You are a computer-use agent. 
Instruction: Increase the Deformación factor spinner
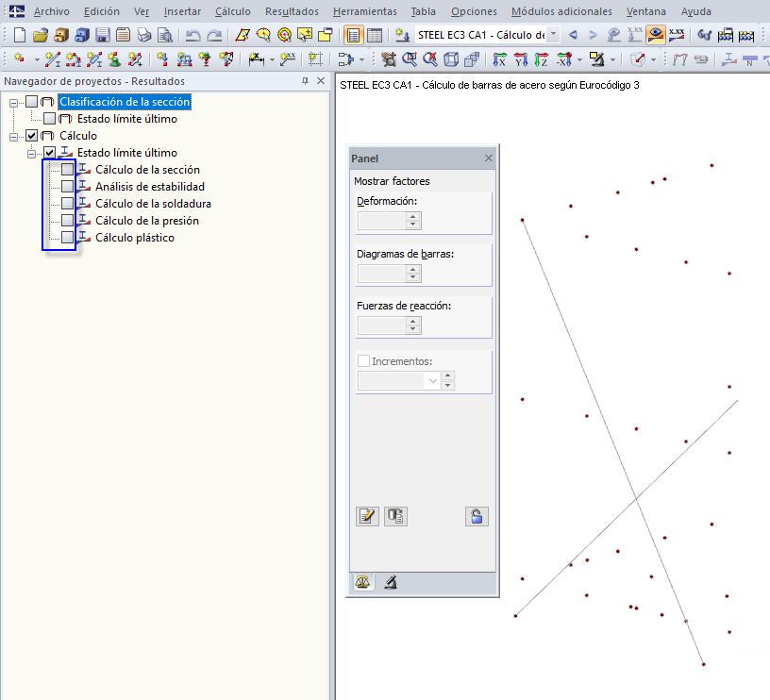pyautogui.click(x=413, y=216)
